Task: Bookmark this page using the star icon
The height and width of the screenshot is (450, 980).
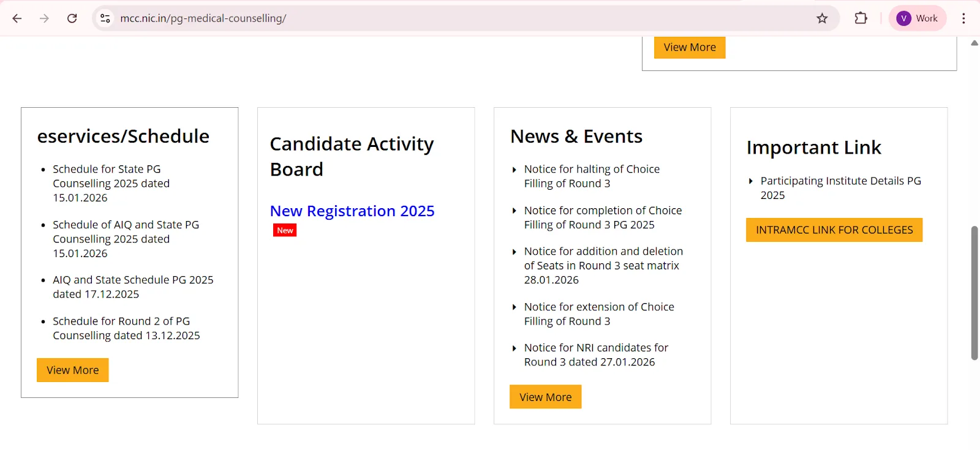Action: (822, 18)
